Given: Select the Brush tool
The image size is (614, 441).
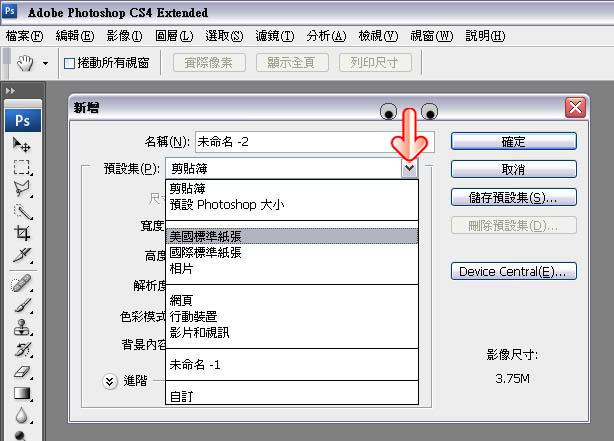Looking at the screenshot, I should click(22, 305).
